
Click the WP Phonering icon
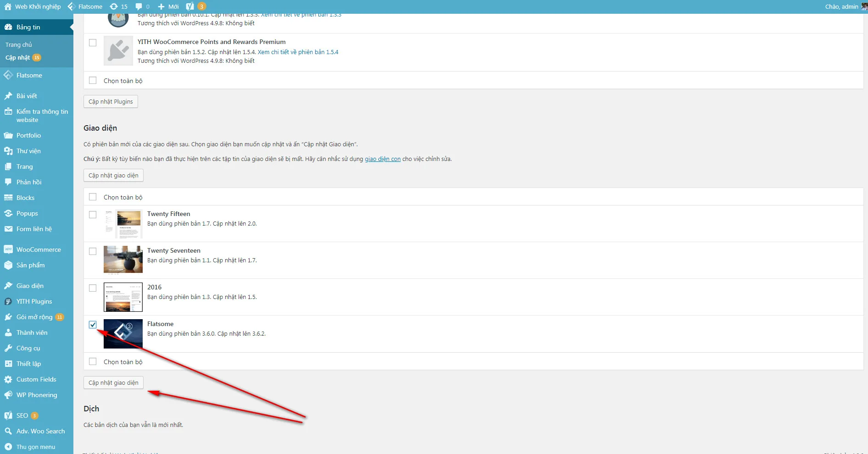coord(8,395)
